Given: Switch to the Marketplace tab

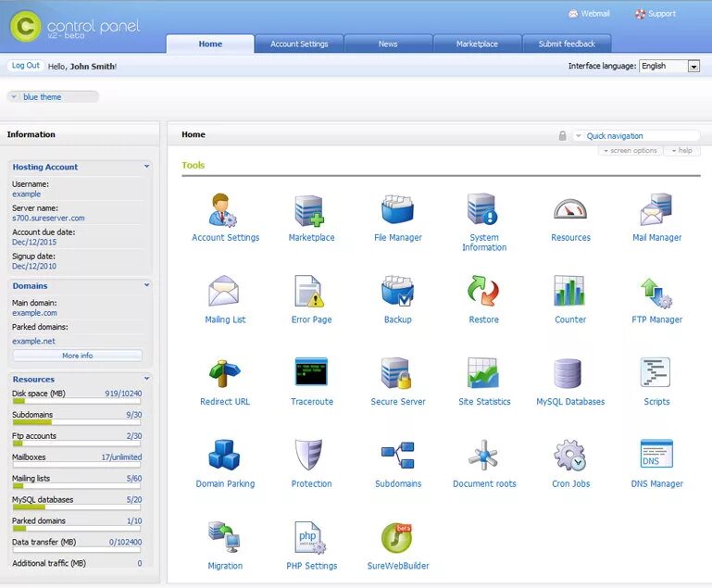Looking at the screenshot, I should [477, 44].
